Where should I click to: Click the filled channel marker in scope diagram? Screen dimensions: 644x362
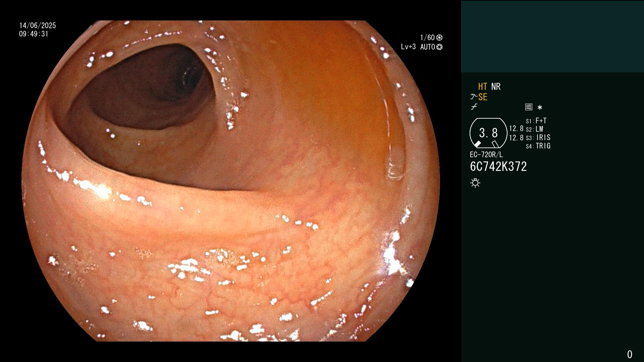[478, 144]
